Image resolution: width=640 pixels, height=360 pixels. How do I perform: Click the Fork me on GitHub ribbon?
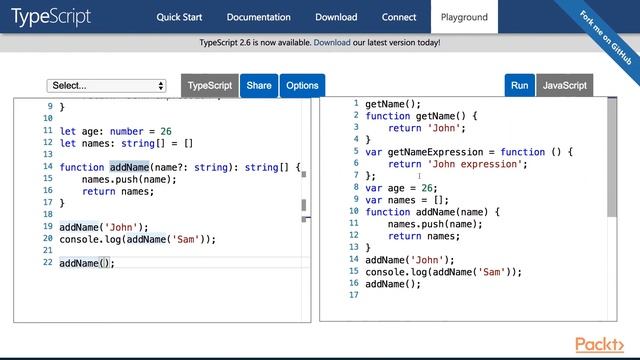[606, 38]
